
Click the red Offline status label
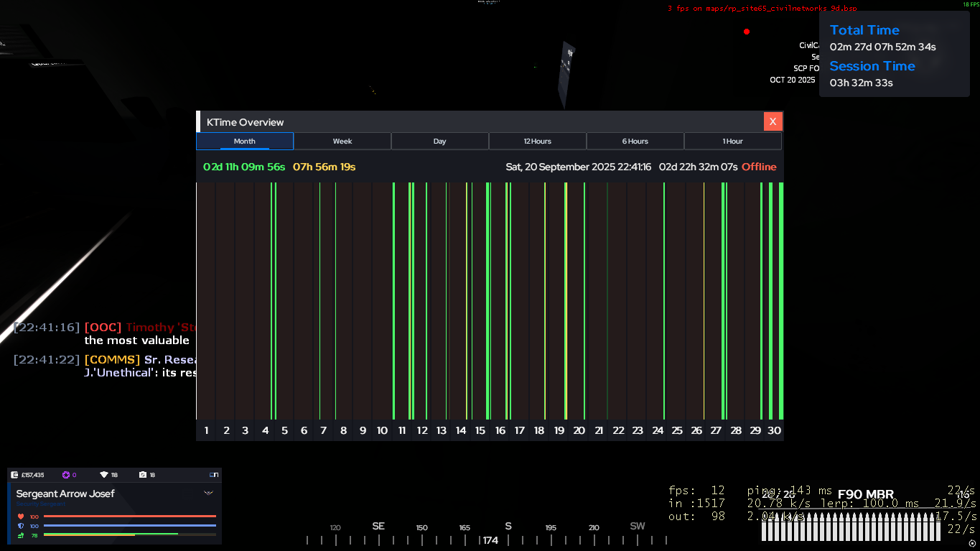coord(759,167)
